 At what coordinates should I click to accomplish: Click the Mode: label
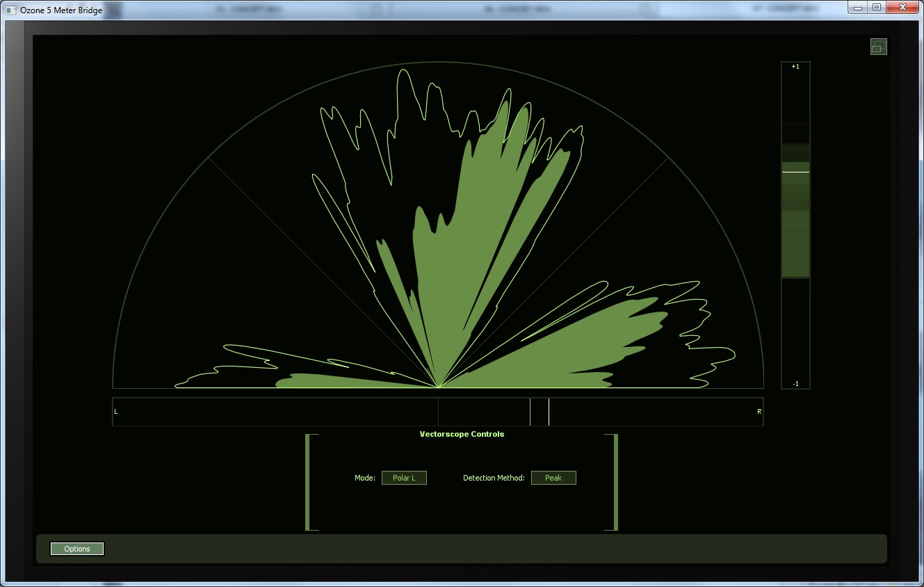[x=365, y=478]
